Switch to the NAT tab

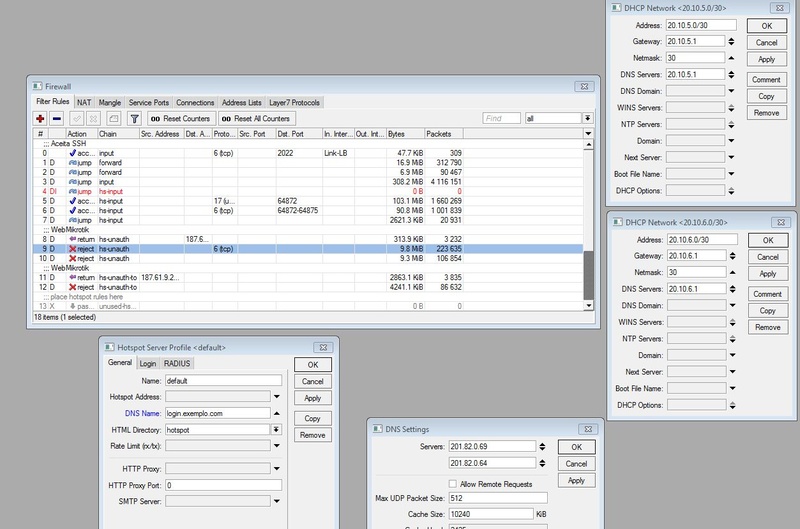(85, 102)
